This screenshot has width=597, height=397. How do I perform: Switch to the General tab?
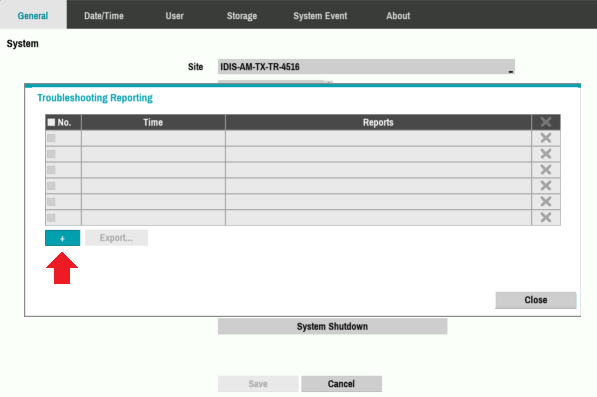[33, 15]
